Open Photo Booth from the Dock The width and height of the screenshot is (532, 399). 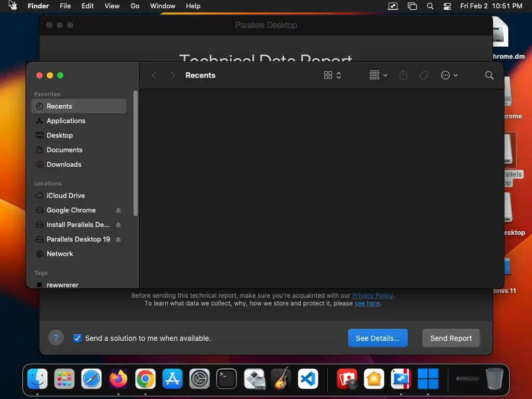[347, 379]
